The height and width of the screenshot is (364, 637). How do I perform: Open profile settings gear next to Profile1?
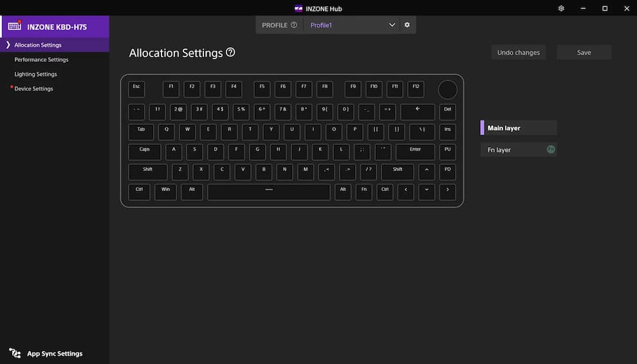pos(407,25)
